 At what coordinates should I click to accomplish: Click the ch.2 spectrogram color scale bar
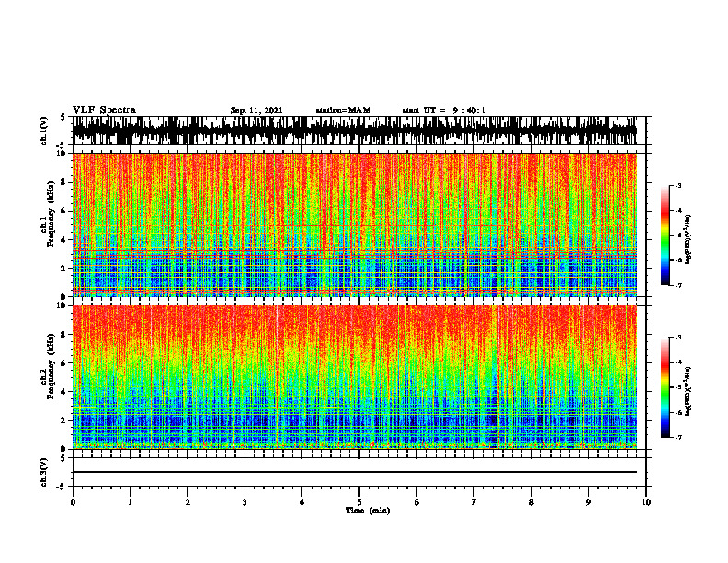[665, 387]
